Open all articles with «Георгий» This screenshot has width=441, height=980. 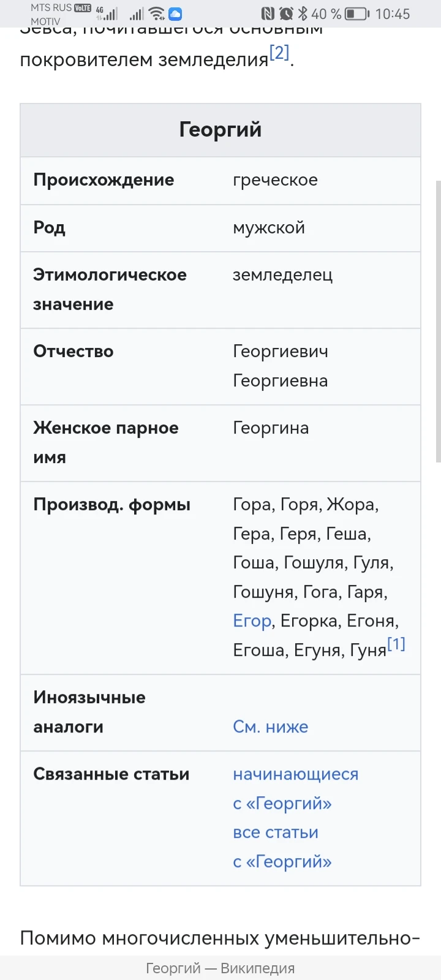282,847
